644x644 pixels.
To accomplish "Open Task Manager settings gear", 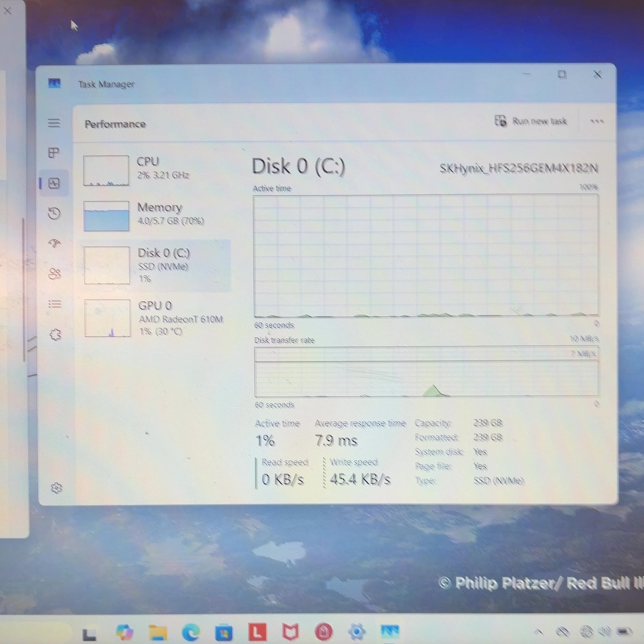I will 57,488.
